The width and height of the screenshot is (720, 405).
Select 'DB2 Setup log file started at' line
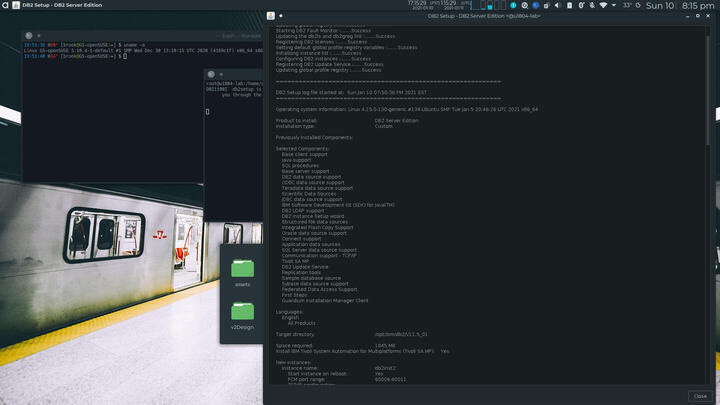click(x=351, y=92)
